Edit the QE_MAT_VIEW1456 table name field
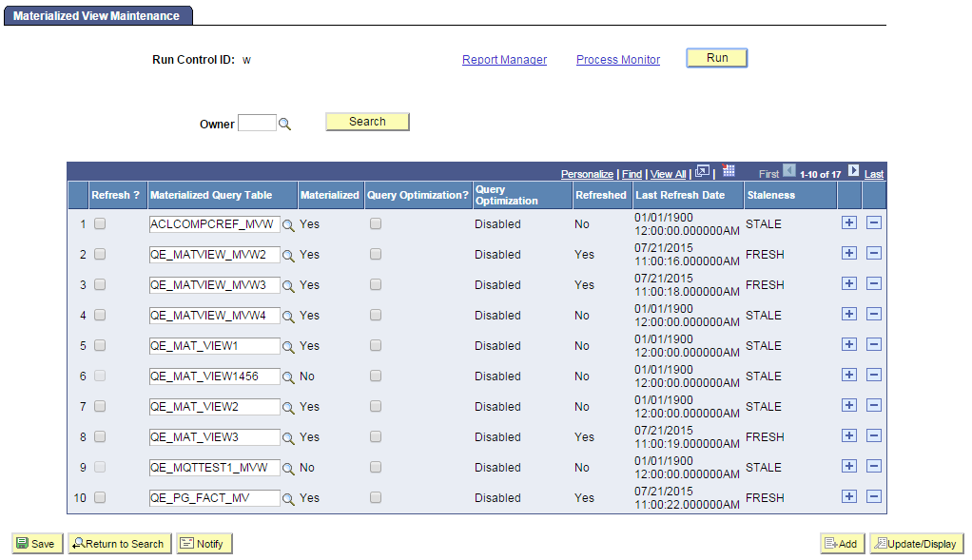The height and width of the screenshot is (560, 972). coord(215,377)
